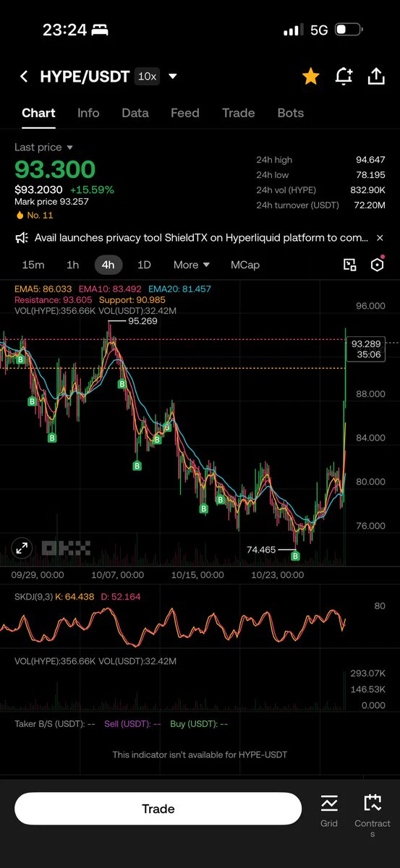Tap the battery status icon
This screenshot has width=400, height=868.
349,30
